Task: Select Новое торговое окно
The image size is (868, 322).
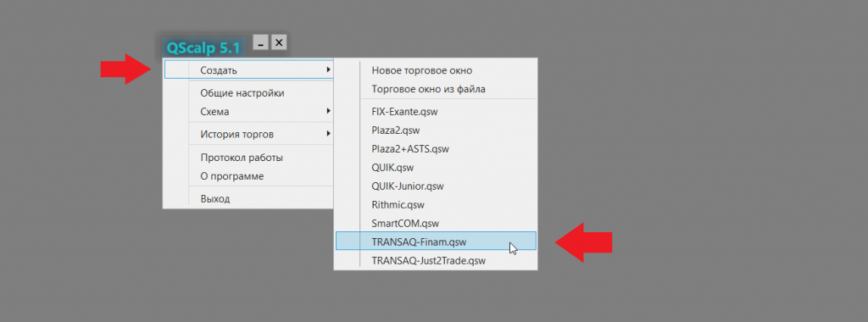Action: 422,70
